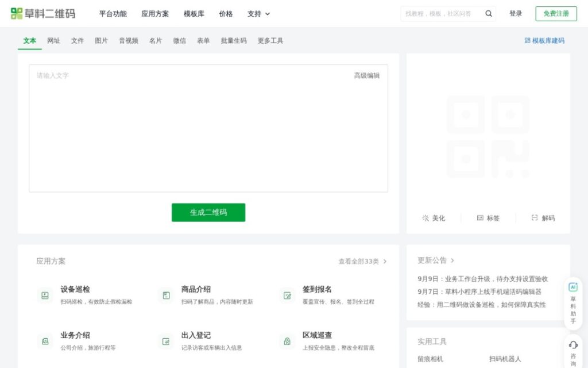
Task: Switch to the 批量生码 tab
Action: [234, 41]
